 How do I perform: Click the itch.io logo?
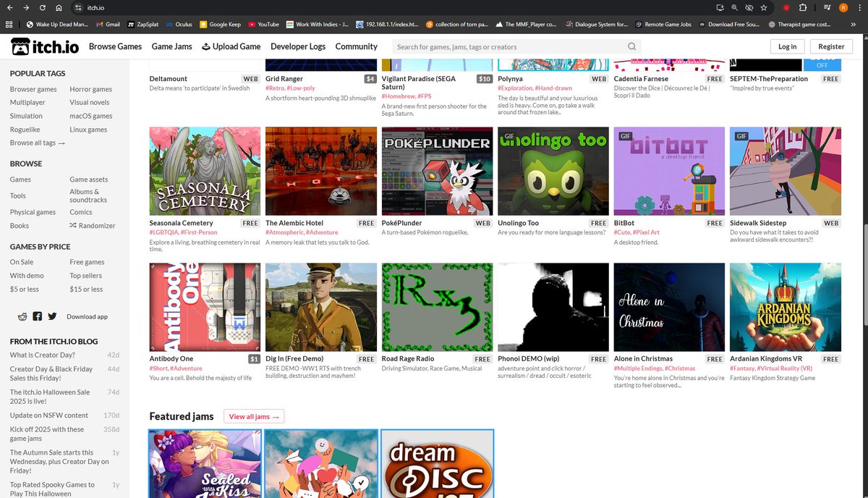click(x=45, y=46)
